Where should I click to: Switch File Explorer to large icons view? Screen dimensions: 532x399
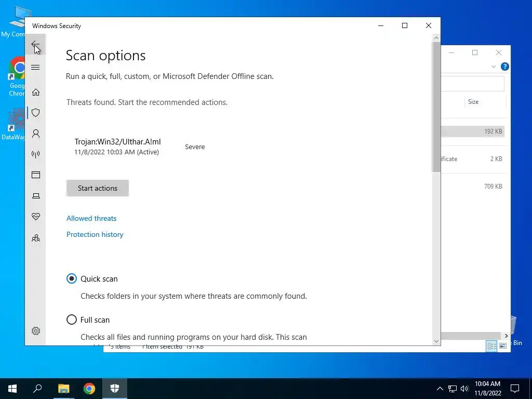coord(503,345)
